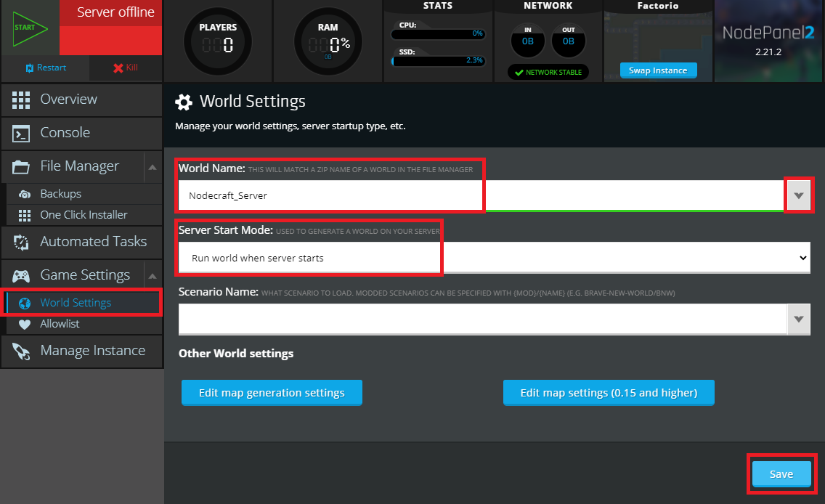
Task: Click the red X Kill icon
Action: coord(118,68)
